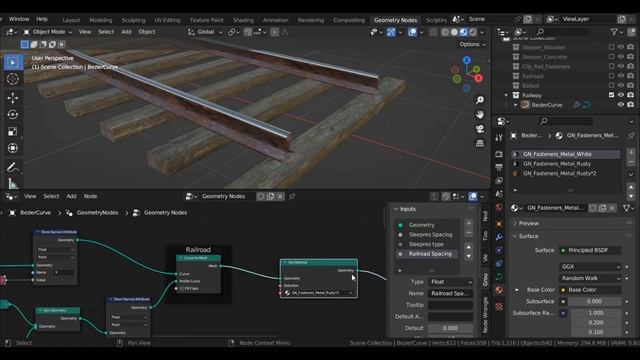This screenshot has height=360, width=640.
Task: Click the viewport pan hand icon
Action: 480,115
